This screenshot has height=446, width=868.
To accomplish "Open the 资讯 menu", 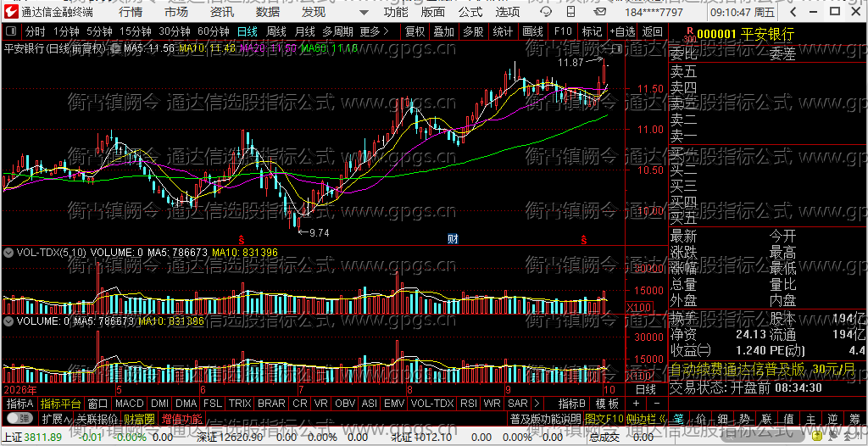I will [222, 12].
